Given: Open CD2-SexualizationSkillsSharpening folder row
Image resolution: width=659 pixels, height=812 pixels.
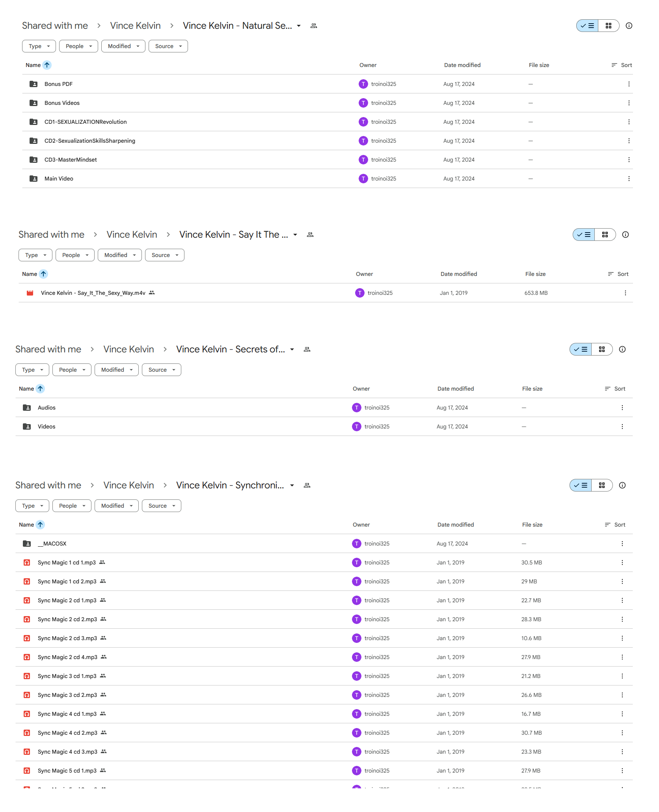Looking at the screenshot, I should point(328,141).
